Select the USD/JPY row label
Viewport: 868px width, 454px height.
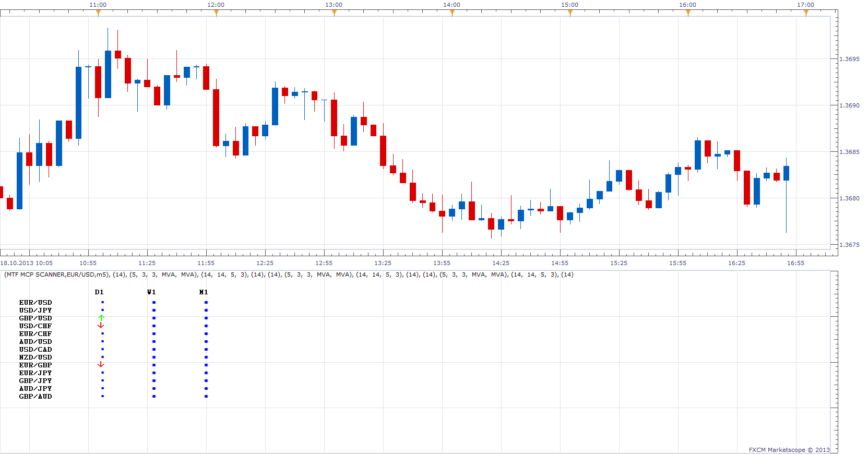coord(35,310)
